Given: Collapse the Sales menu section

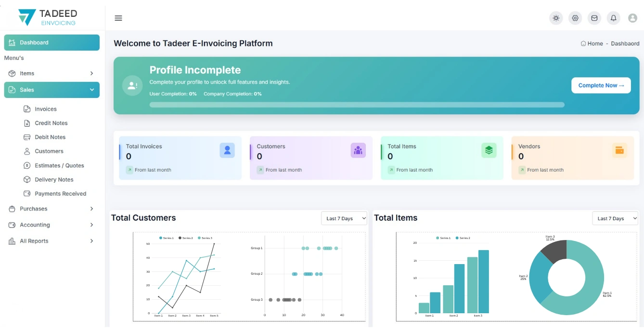Looking at the screenshot, I should point(52,90).
